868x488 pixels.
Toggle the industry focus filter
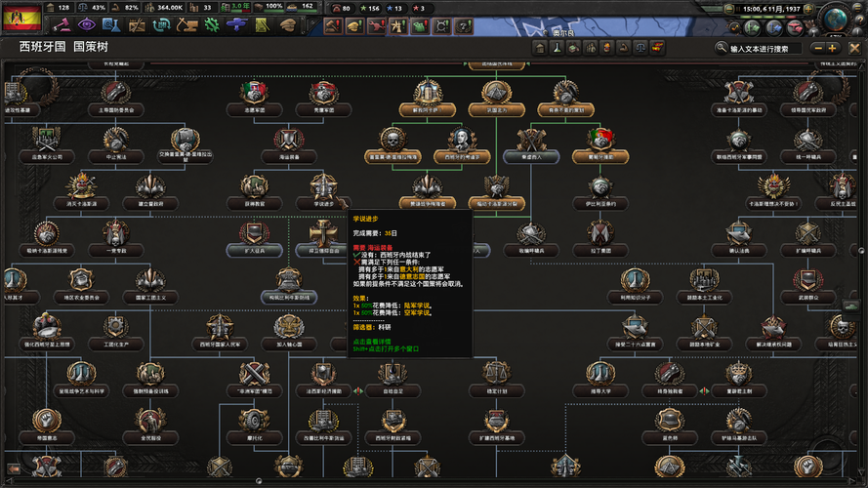(573, 48)
